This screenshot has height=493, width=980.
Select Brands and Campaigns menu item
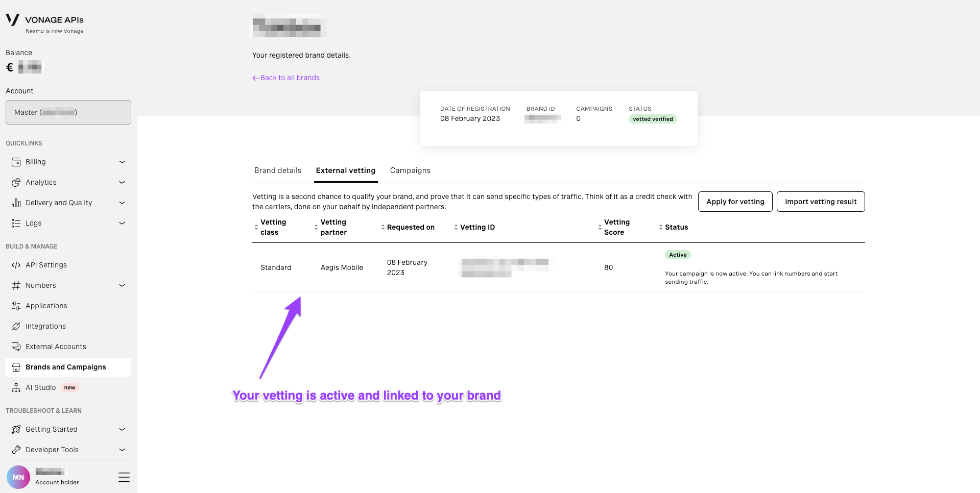pos(68,367)
